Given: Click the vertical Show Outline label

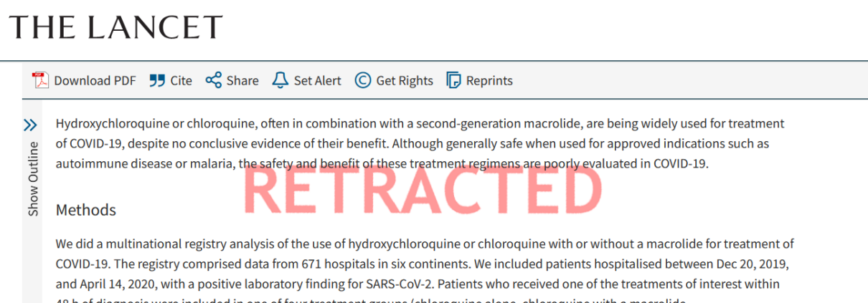Looking at the screenshot, I should click(x=34, y=179).
